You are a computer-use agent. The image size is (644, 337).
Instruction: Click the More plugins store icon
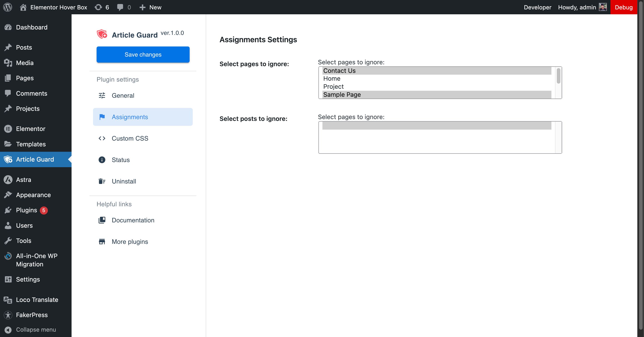pos(102,242)
